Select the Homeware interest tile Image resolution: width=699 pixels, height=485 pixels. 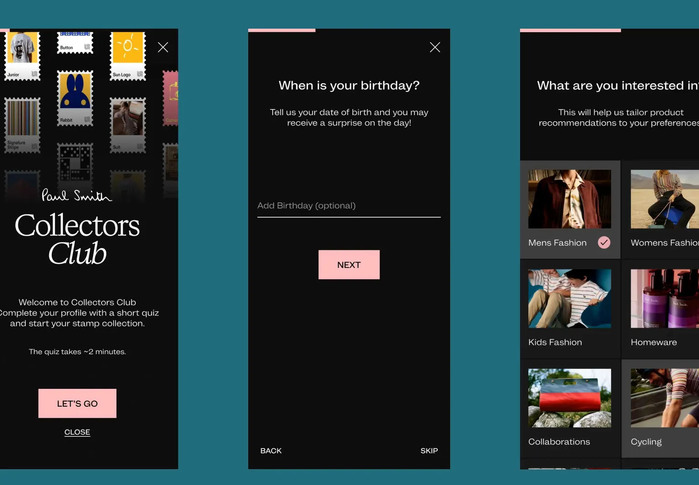click(664, 308)
